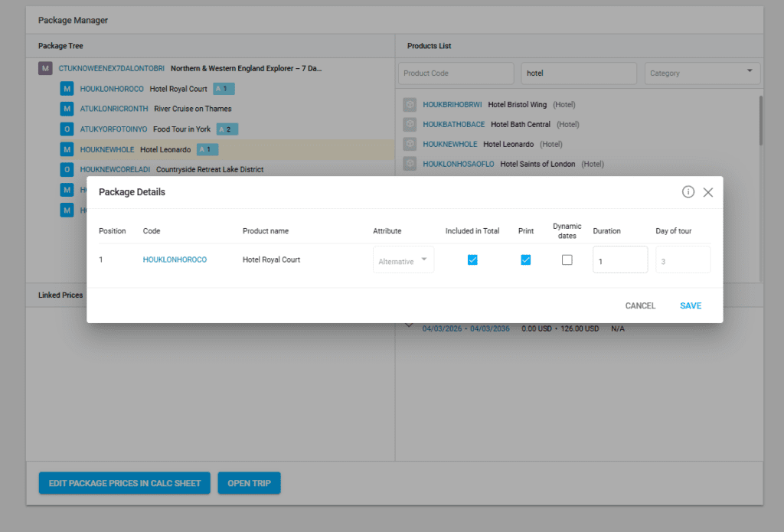Select River Cruise on Thames tree item
The width and height of the screenshot is (784, 532).
[x=192, y=109]
